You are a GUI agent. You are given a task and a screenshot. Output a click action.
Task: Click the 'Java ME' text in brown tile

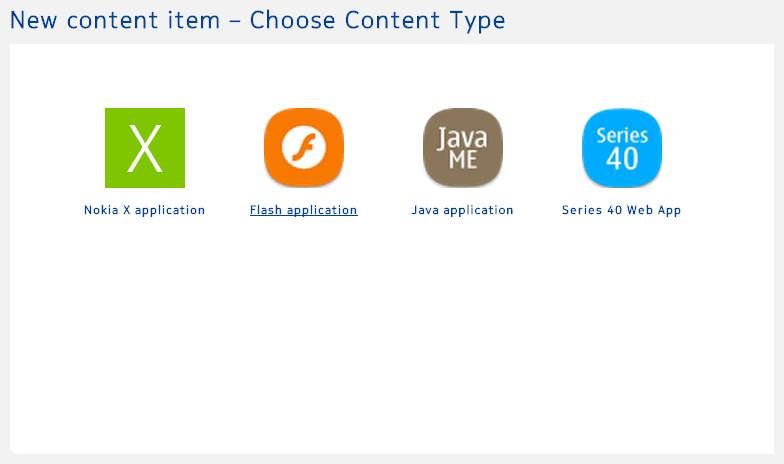462,148
